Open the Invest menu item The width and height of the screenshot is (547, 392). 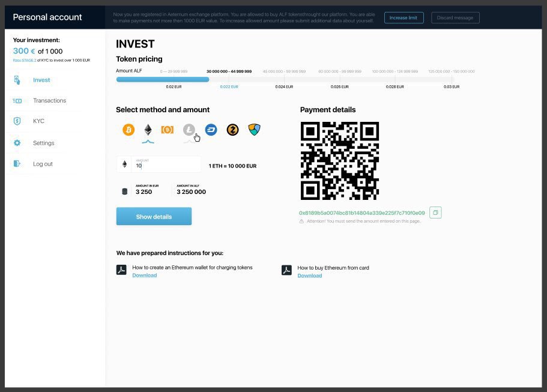tap(41, 80)
